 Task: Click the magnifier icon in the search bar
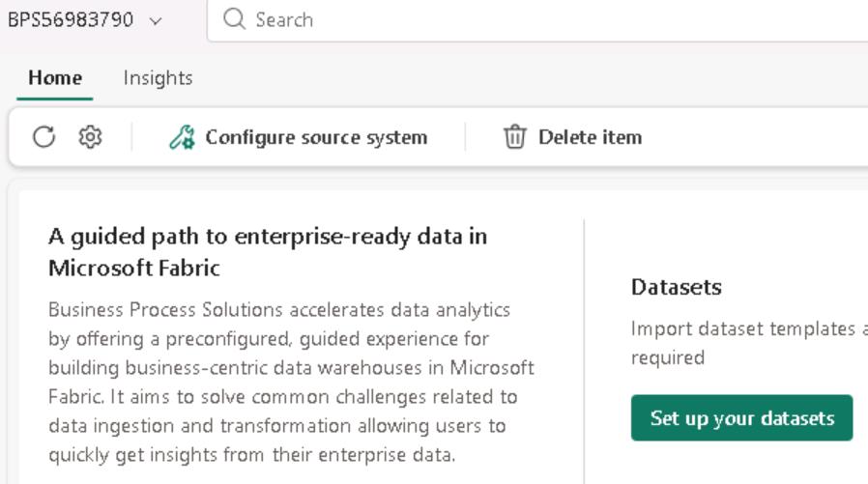pos(234,19)
